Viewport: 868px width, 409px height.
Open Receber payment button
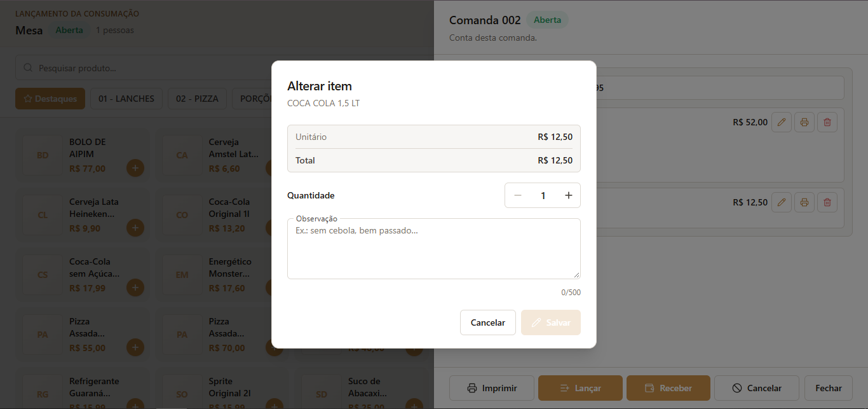point(668,388)
